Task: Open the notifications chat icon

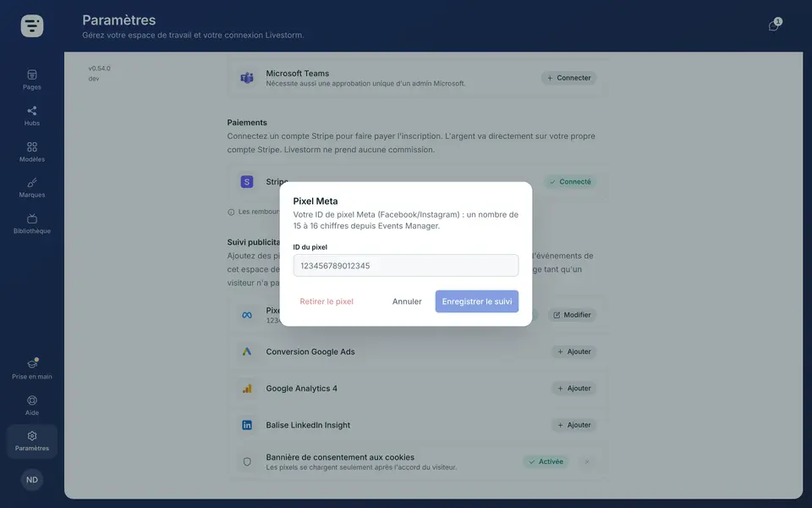Action: pos(774,25)
